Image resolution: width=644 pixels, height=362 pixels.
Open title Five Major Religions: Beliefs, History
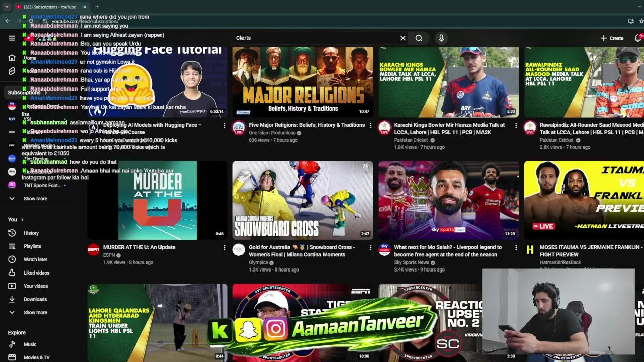[306, 125]
